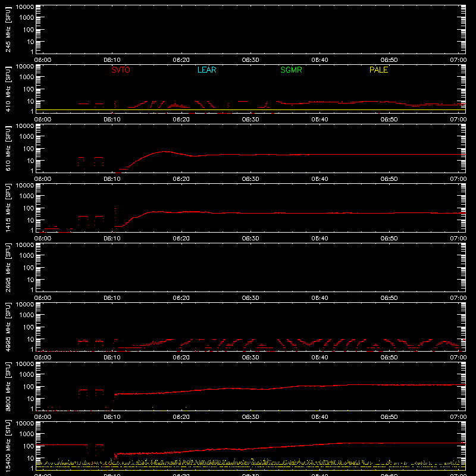Select the 1415 MHz [SFU] axis title
Image resolution: width=476 pixels, height=476 pixels.
(x=8, y=208)
